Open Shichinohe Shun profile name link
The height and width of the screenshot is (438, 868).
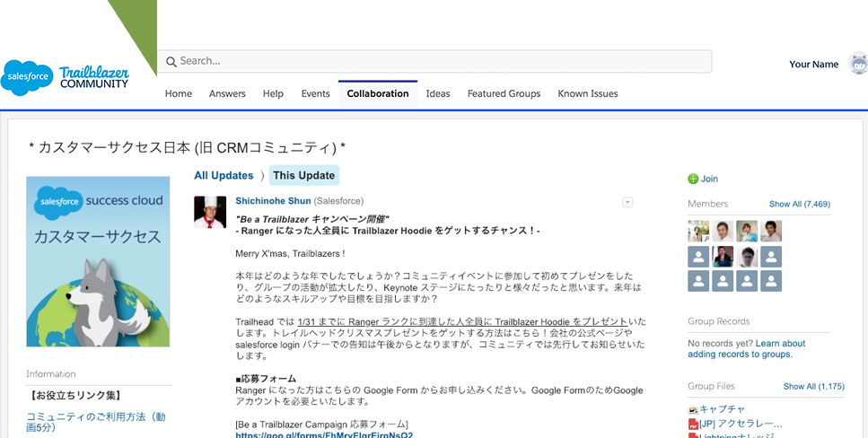tap(273, 201)
